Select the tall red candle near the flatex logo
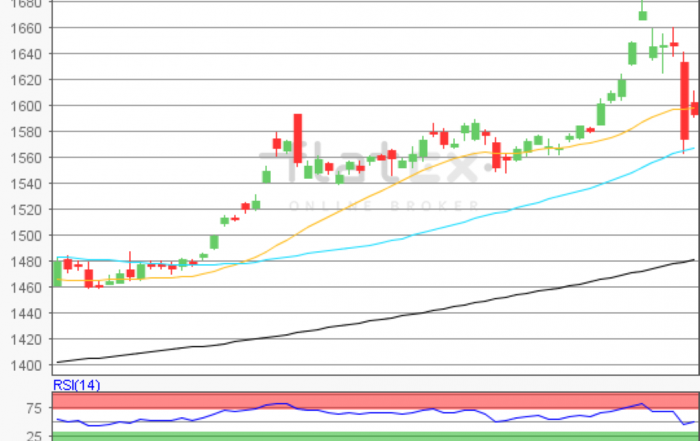This screenshot has width=700, height=441. coord(297,138)
